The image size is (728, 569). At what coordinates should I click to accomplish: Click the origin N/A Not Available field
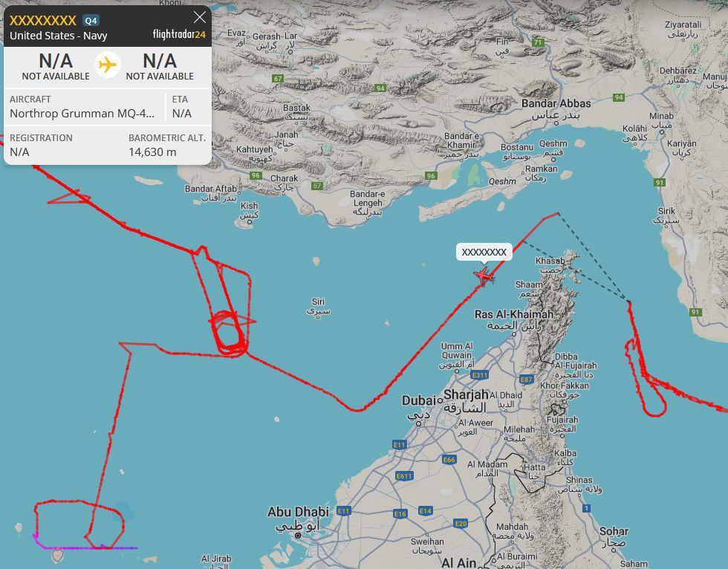click(x=56, y=67)
